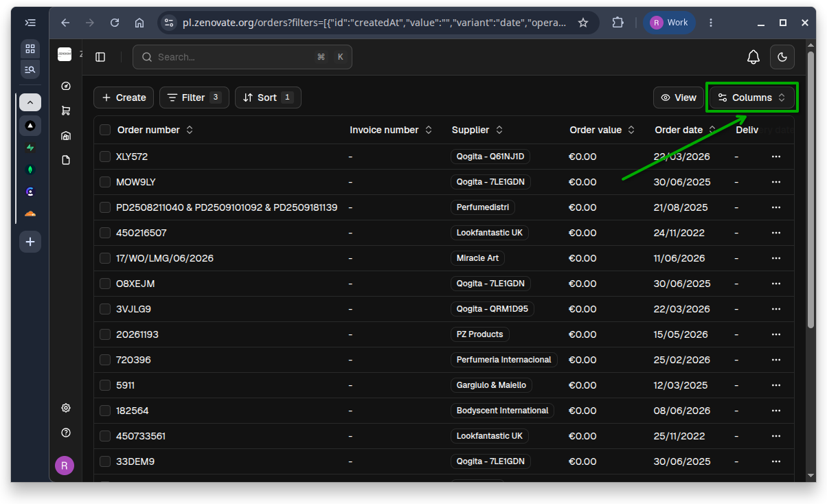Open the notifications bell

[x=754, y=57]
